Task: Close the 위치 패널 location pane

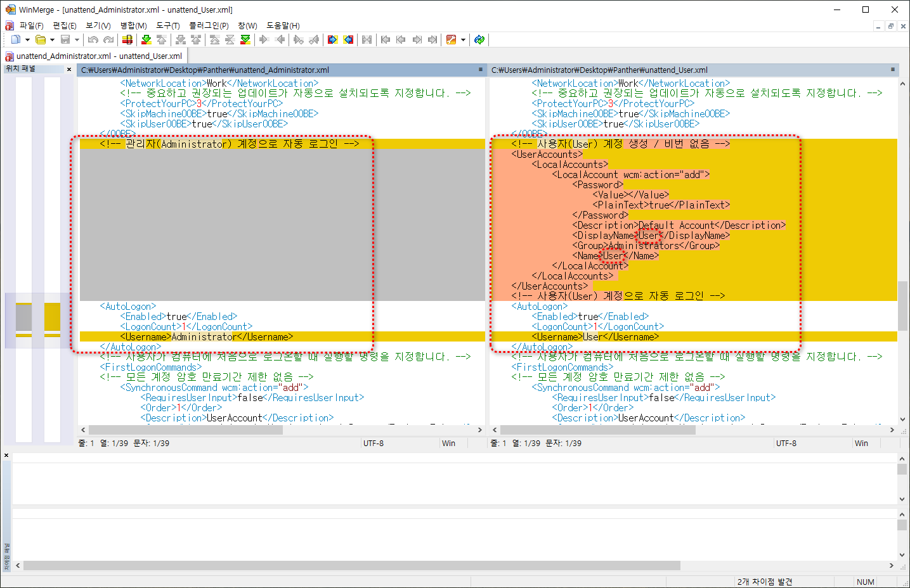Action: pyautogui.click(x=69, y=69)
